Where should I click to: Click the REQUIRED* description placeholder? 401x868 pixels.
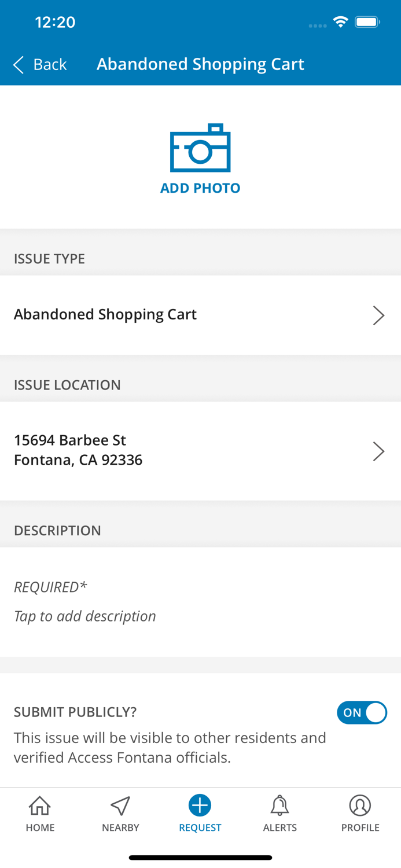(x=50, y=587)
